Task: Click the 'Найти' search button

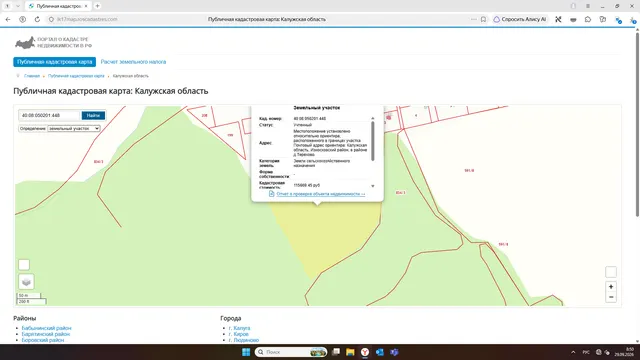Action: click(93, 116)
